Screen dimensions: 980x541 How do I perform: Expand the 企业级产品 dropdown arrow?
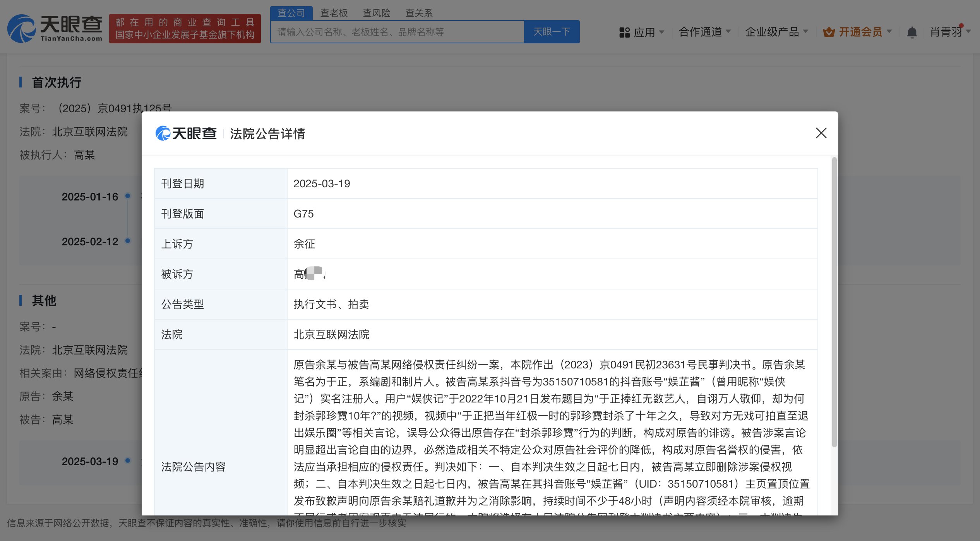point(806,31)
